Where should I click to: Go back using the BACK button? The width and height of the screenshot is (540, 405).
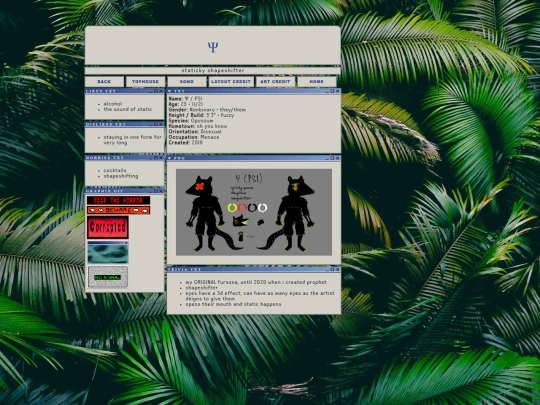[104, 82]
